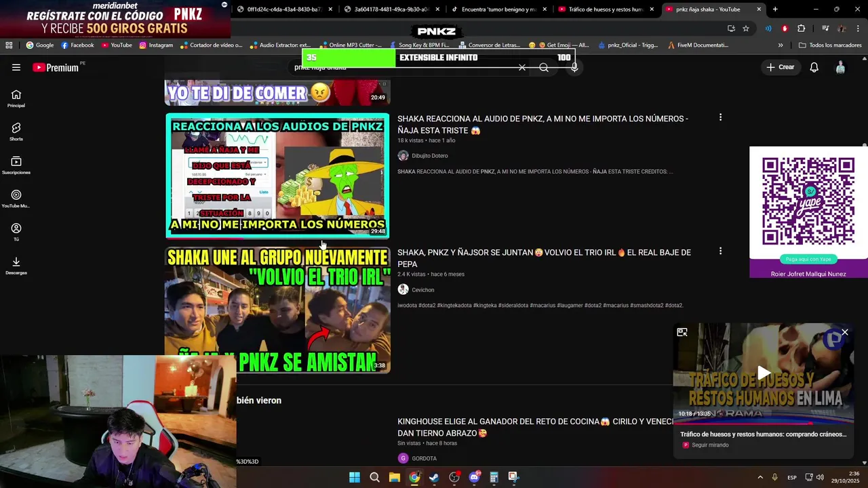868x488 pixels.
Task: Open Calculator from the taskbar
Action: pyautogui.click(x=494, y=477)
